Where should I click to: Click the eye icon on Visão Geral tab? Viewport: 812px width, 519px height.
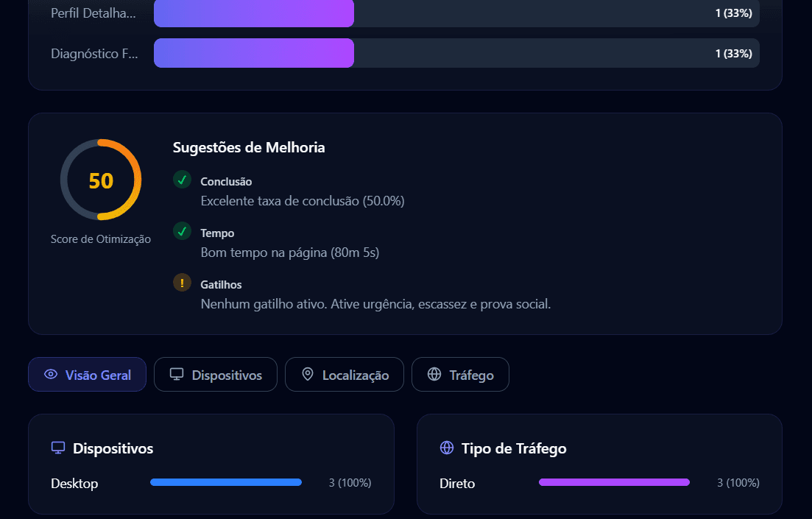(x=50, y=374)
